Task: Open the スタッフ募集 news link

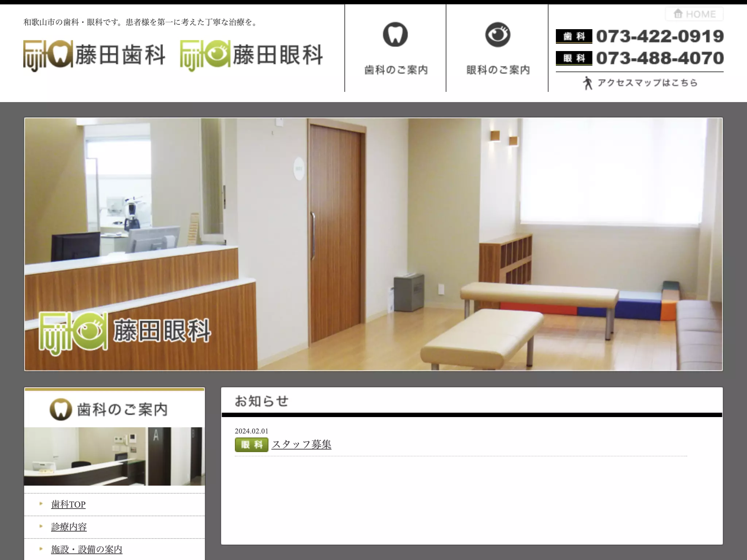Action: 301,444
